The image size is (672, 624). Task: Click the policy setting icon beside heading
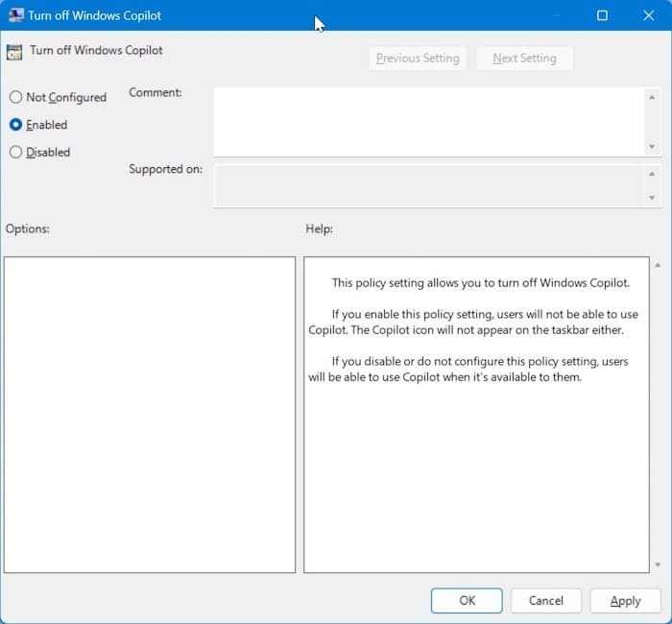click(x=14, y=52)
